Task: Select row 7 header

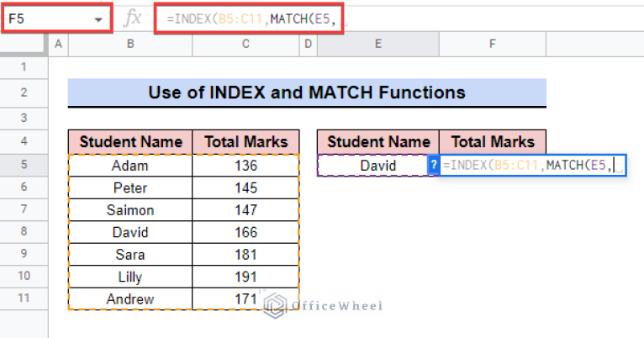Action: pyautogui.click(x=24, y=209)
